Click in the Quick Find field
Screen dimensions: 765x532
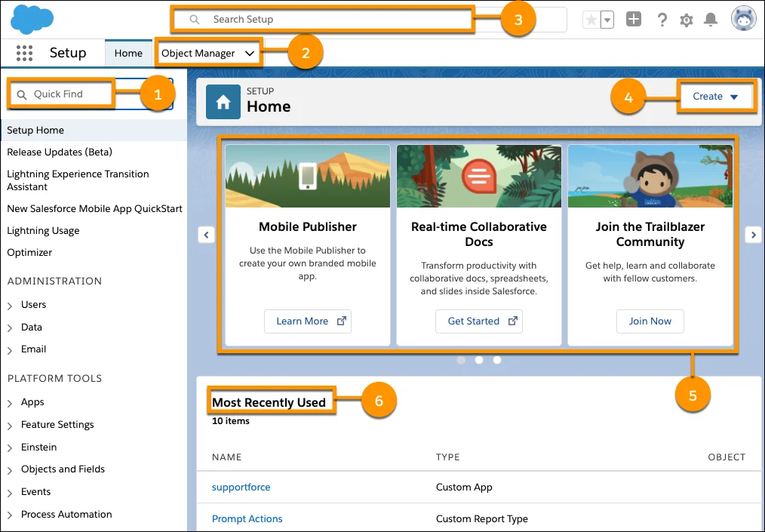[x=68, y=94]
